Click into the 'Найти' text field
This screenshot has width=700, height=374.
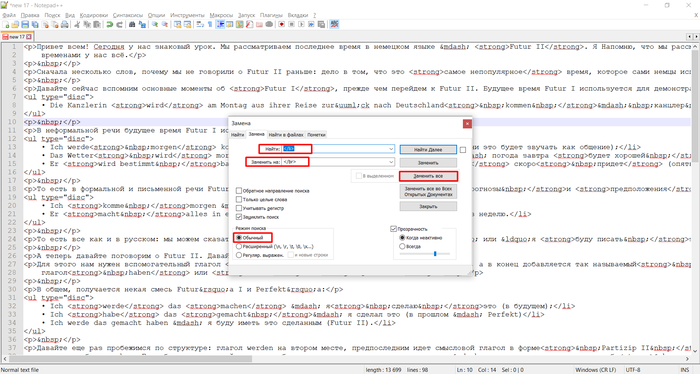[x=338, y=149]
